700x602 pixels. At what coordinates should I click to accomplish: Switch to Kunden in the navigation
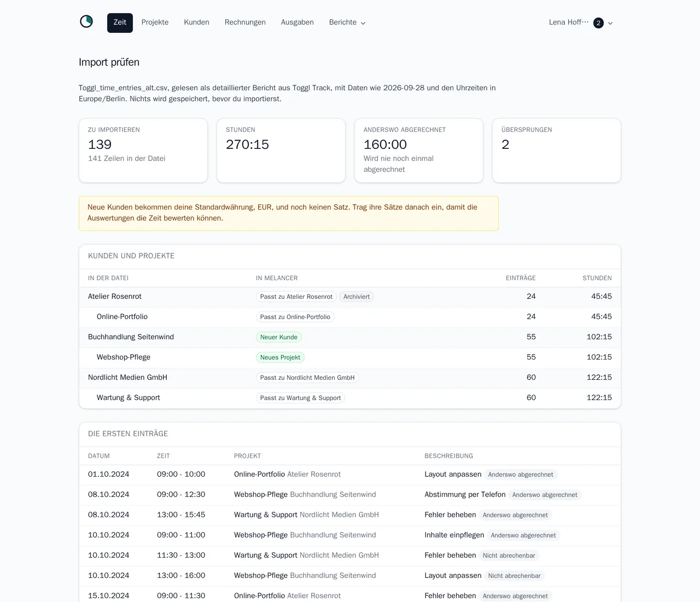196,22
